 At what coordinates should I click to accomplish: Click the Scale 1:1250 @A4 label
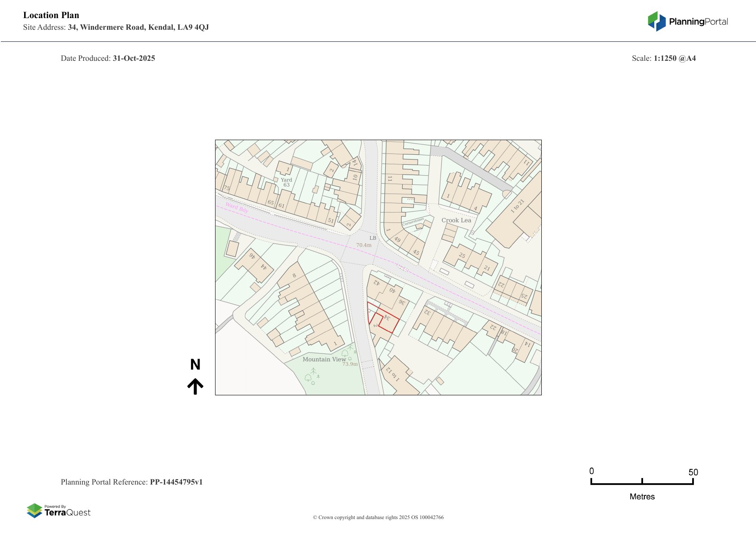(x=663, y=58)
